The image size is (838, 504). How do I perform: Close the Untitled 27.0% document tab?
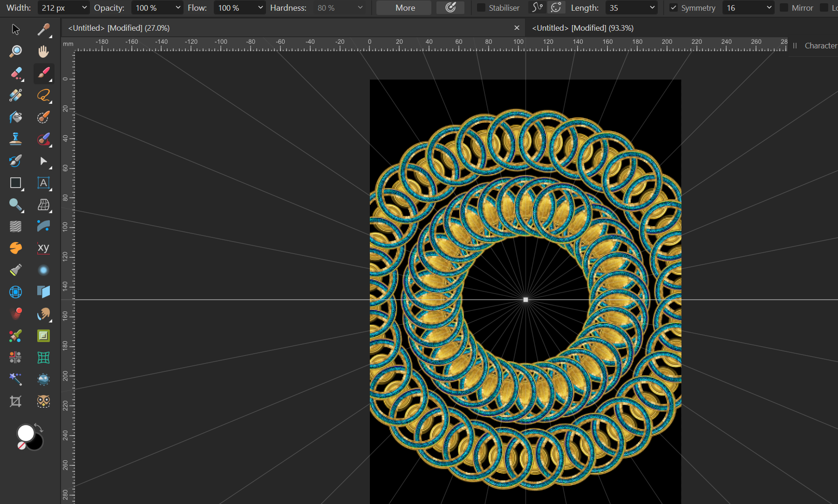tap(517, 28)
